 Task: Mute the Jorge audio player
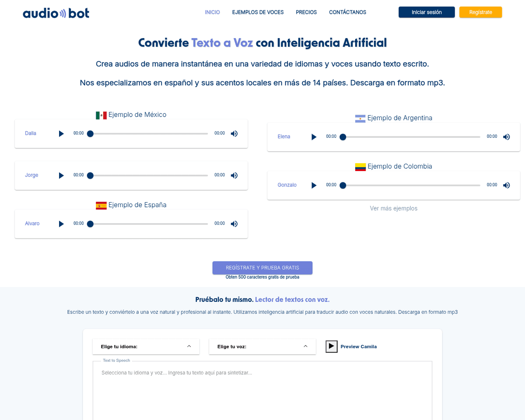click(234, 175)
